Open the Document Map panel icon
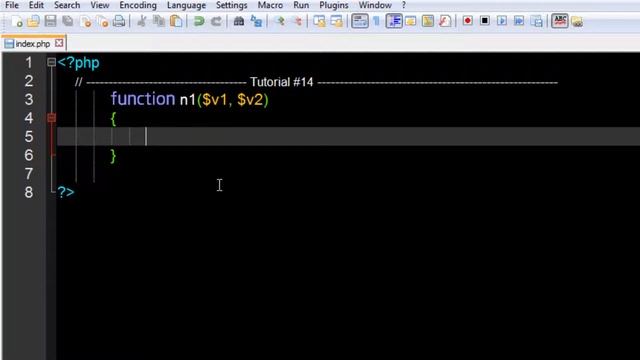Viewport: 640px width, 360px height. click(x=428, y=21)
